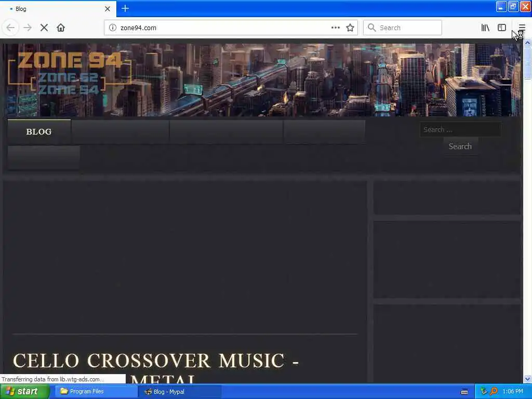532x399 pixels.
Task: Open the Library icon
Action: 485,28
